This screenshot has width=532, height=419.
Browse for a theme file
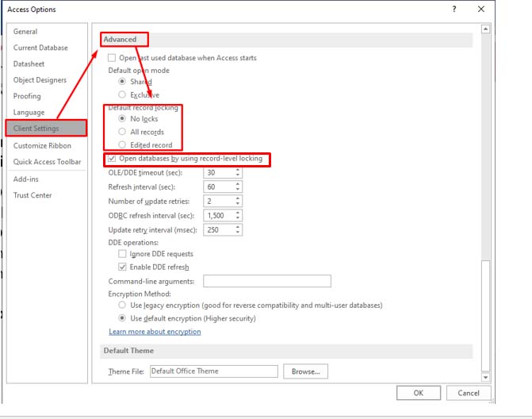[x=305, y=371]
